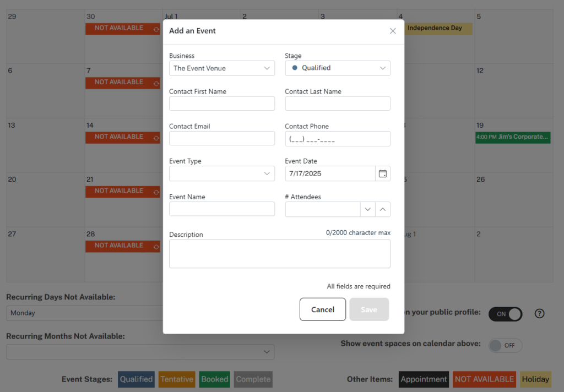The width and height of the screenshot is (564, 392).
Task: Click the Save button
Action: (x=369, y=309)
